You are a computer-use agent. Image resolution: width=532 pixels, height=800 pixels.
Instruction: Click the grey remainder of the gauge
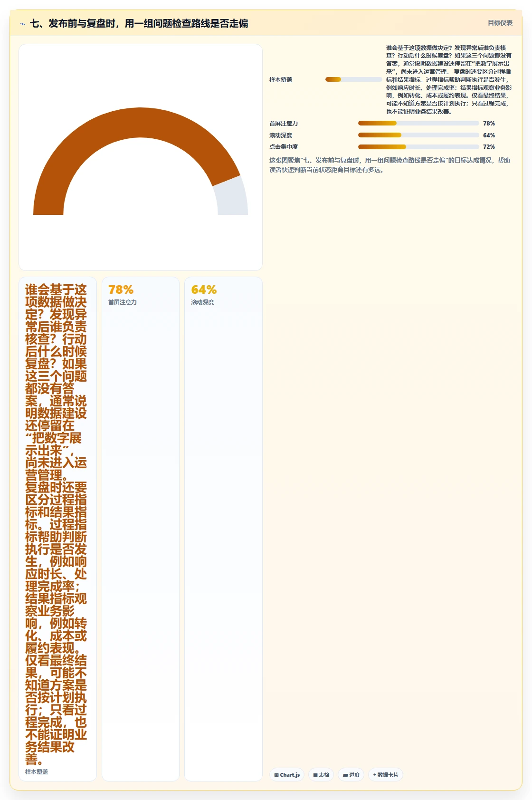click(233, 197)
